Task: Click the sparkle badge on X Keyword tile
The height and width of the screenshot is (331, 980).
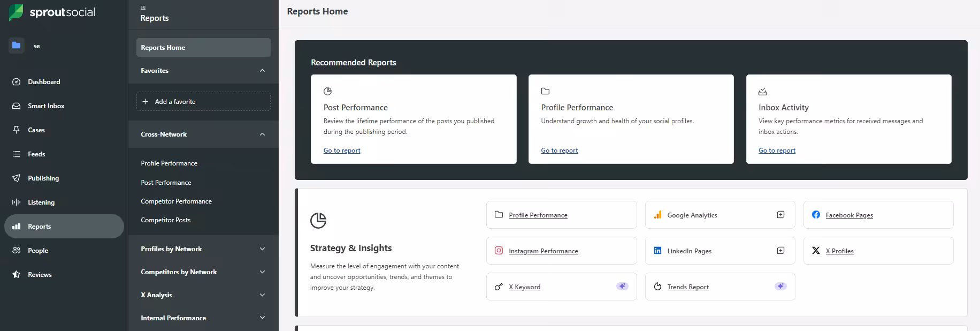Action: [x=622, y=287]
